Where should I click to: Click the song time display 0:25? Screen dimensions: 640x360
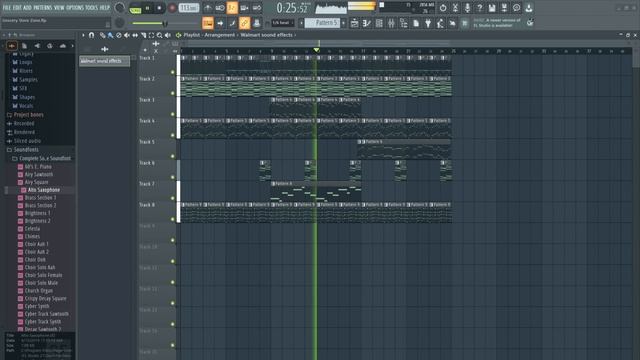[x=292, y=8]
